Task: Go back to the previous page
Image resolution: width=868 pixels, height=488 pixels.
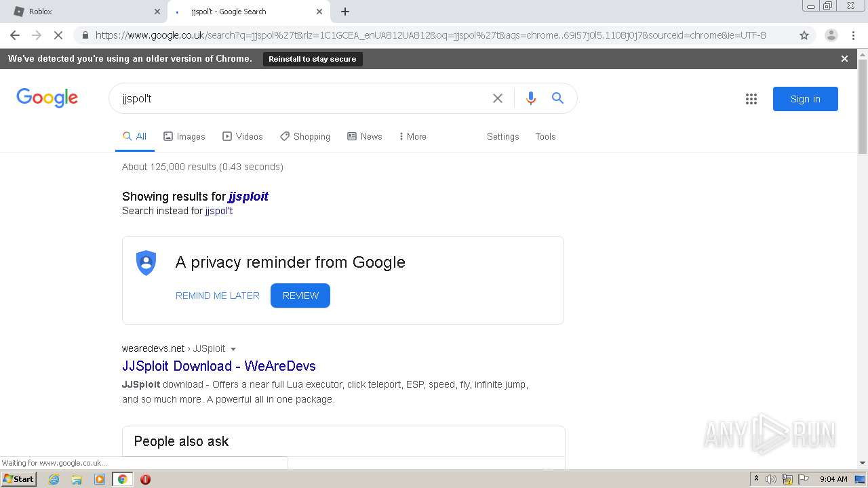Action: coord(15,35)
